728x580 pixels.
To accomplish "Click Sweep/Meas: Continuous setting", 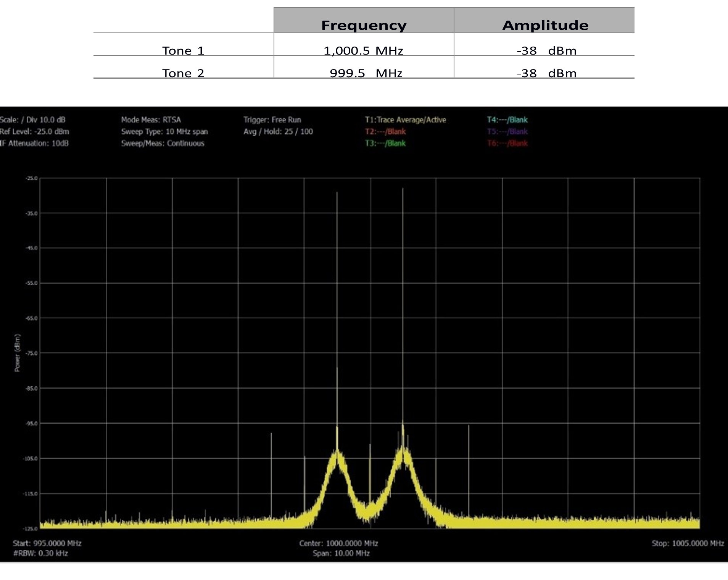I will 163,143.
